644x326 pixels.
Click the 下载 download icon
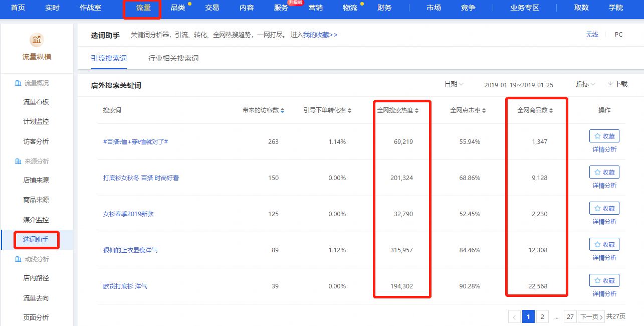pyautogui.click(x=610, y=84)
